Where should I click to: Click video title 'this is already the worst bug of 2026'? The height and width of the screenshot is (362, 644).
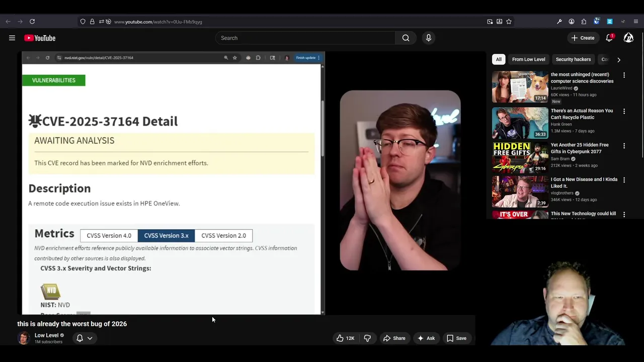point(72,324)
